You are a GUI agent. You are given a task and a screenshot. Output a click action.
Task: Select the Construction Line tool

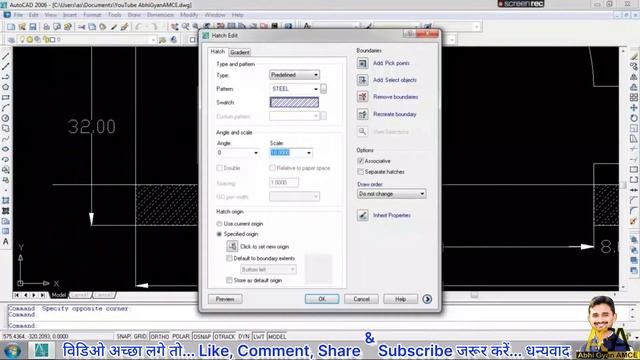6,66
